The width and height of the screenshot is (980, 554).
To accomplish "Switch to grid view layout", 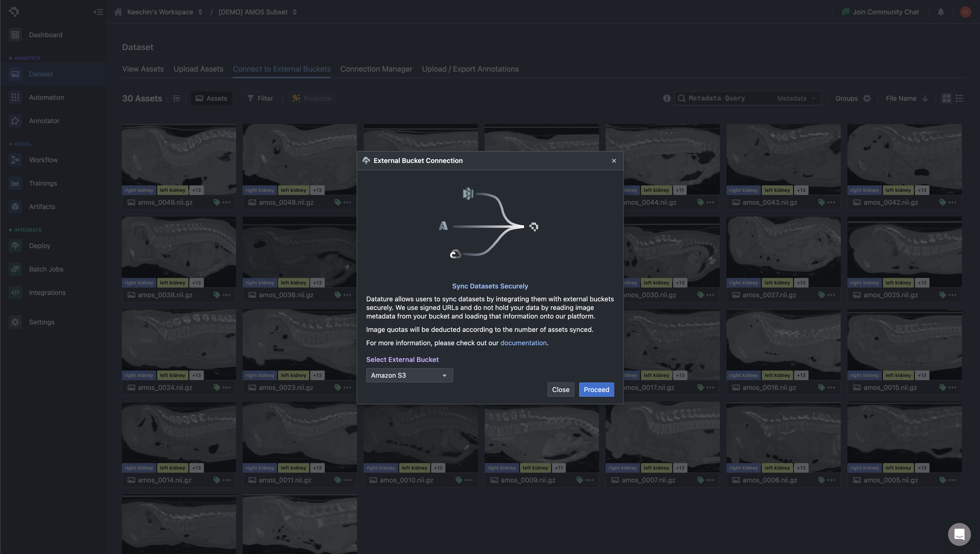I will [947, 98].
